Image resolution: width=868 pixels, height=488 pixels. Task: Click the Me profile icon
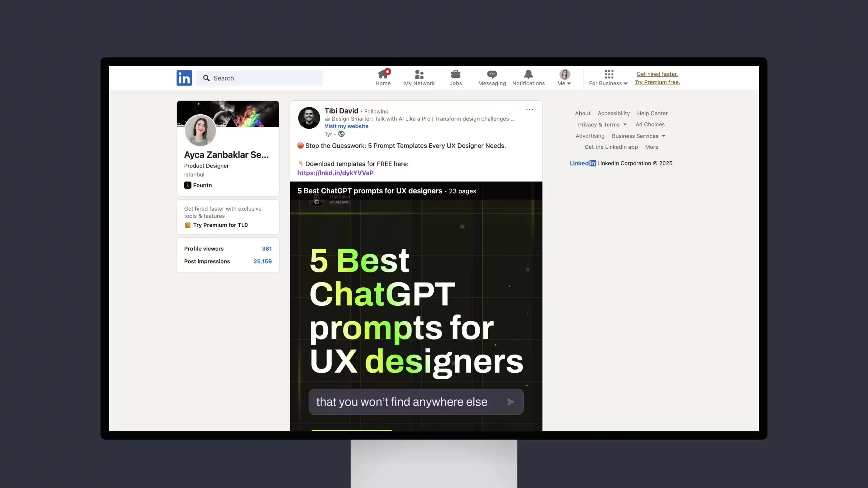click(x=565, y=74)
